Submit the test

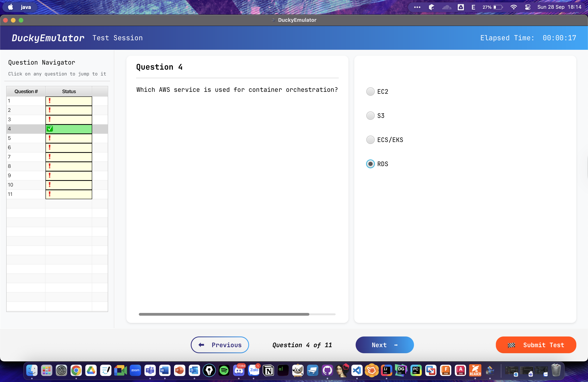536,345
